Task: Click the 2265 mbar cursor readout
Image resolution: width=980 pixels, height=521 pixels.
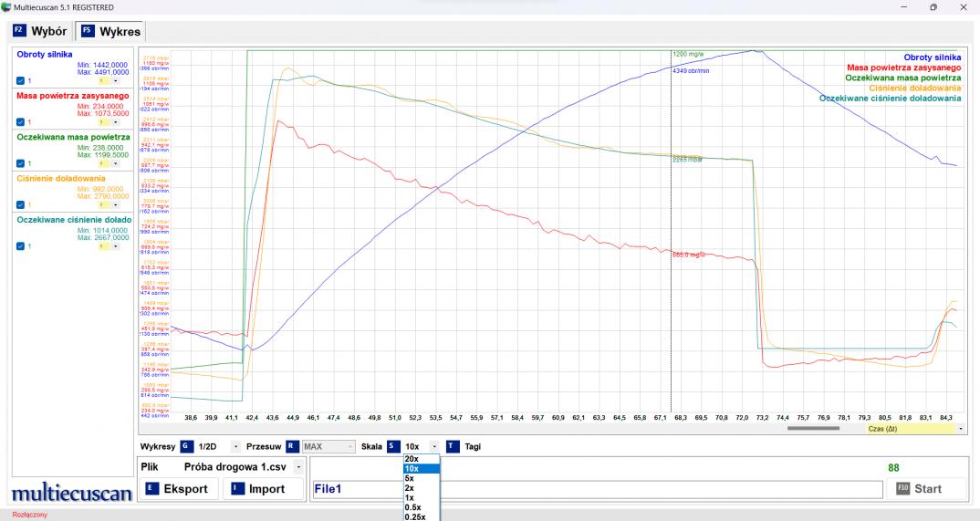Action: (687, 160)
